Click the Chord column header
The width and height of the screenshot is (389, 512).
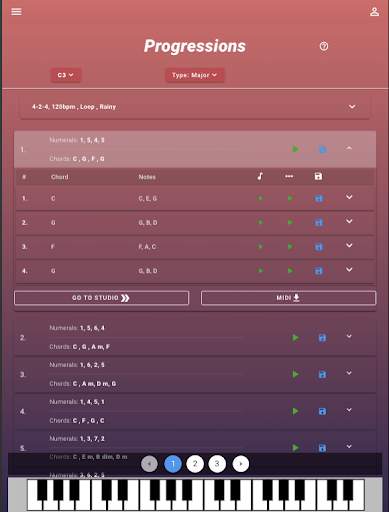pyautogui.click(x=60, y=177)
